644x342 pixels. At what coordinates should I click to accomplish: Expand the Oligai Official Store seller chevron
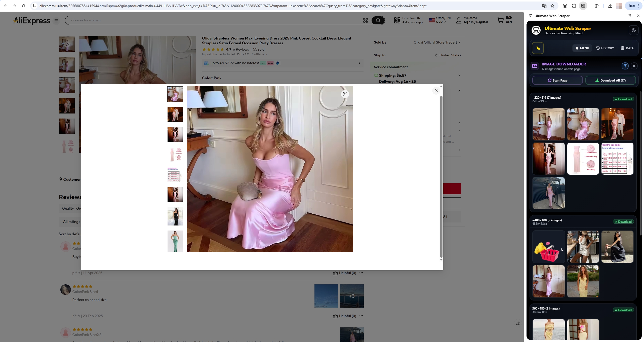coord(459,42)
